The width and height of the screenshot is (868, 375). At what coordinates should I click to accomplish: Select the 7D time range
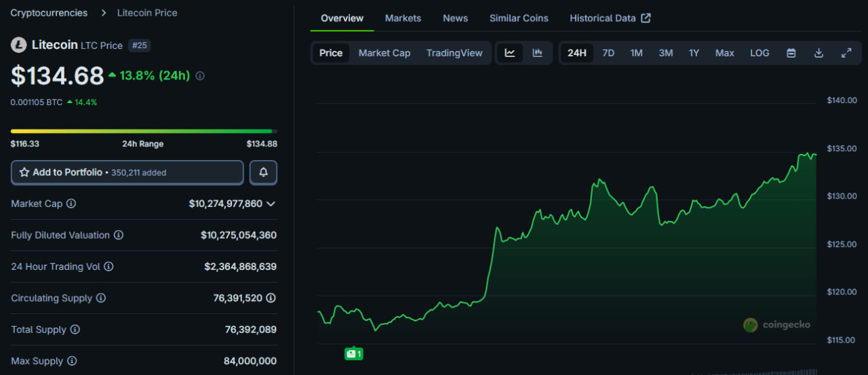coord(608,53)
